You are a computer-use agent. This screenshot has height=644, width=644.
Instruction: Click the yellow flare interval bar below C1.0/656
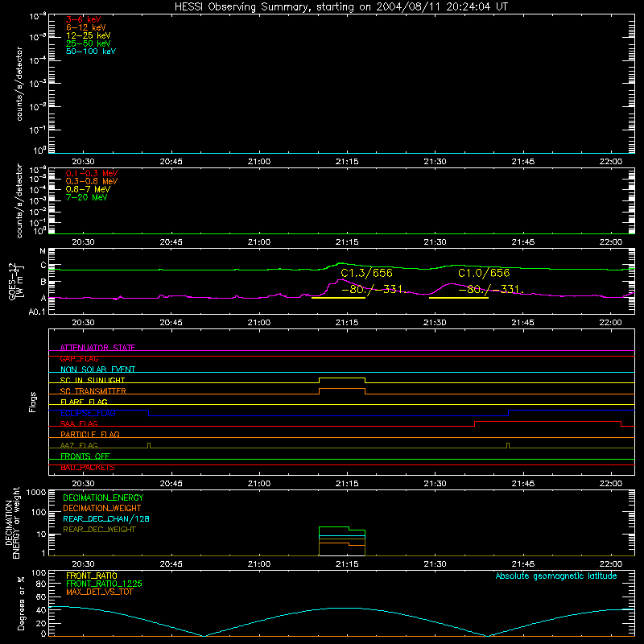[x=459, y=298]
